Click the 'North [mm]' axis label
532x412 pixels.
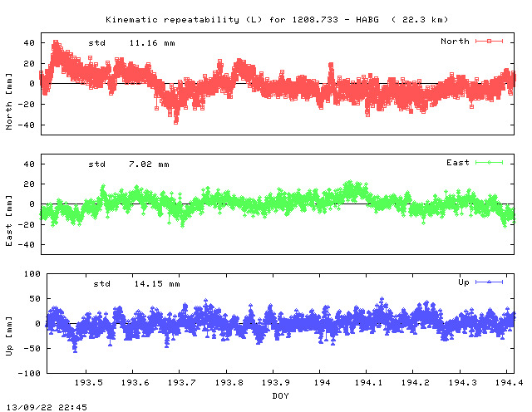(x=9, y=101)
